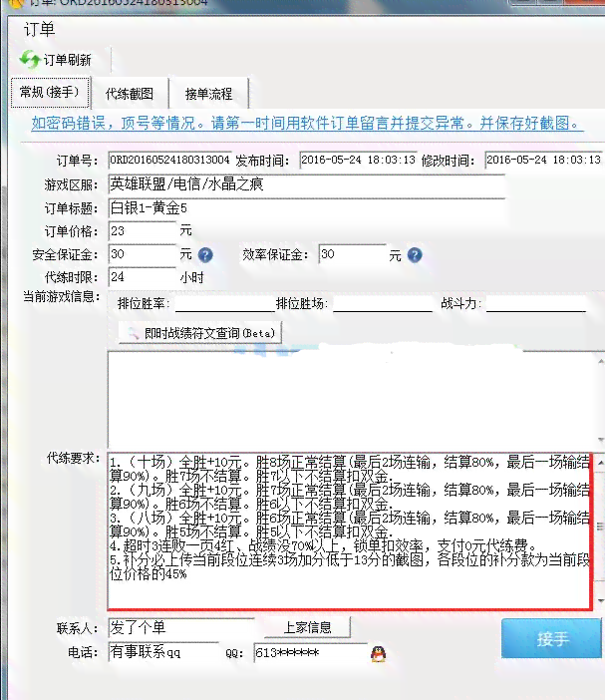The height and width of the screenshot is (700, 605).
Task: Click the 代练要求 scrollbar up arrow
Action: click(x=600, y=463)
